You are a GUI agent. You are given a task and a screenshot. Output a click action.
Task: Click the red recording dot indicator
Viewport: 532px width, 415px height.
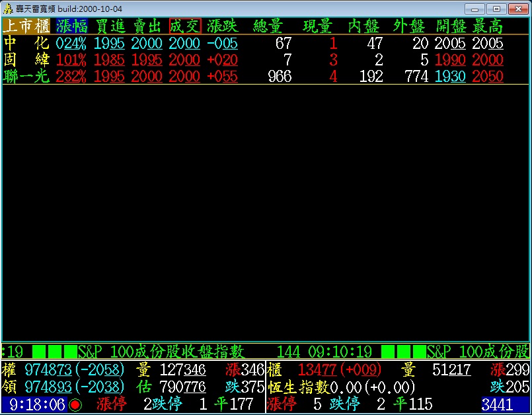pos(75,404)
